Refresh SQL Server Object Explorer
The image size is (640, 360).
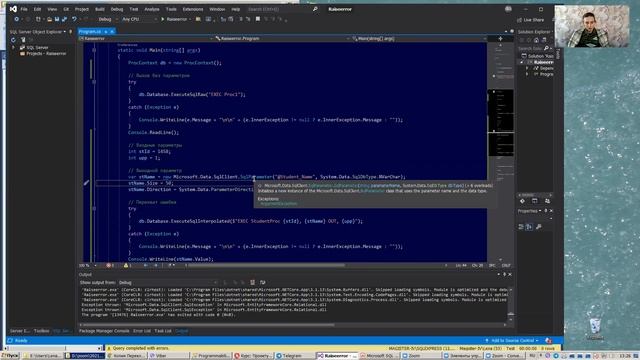[13, 40]
